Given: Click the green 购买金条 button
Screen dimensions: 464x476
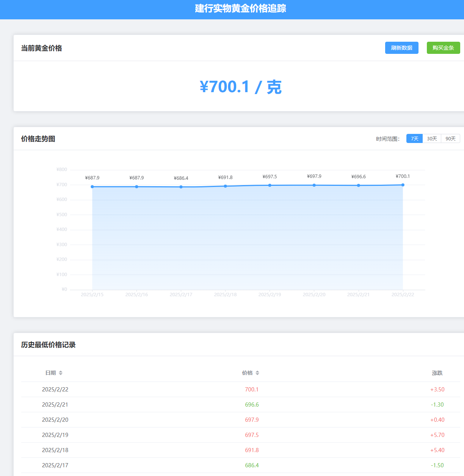Looking at the screenshot, I should [x=443, y=48].
